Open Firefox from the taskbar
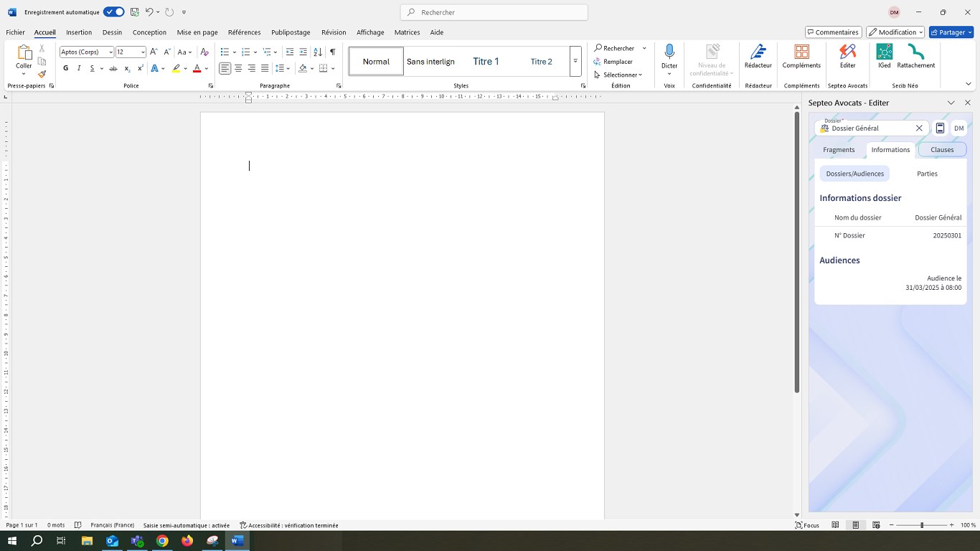The image size is (980, 551). point(187,541)
